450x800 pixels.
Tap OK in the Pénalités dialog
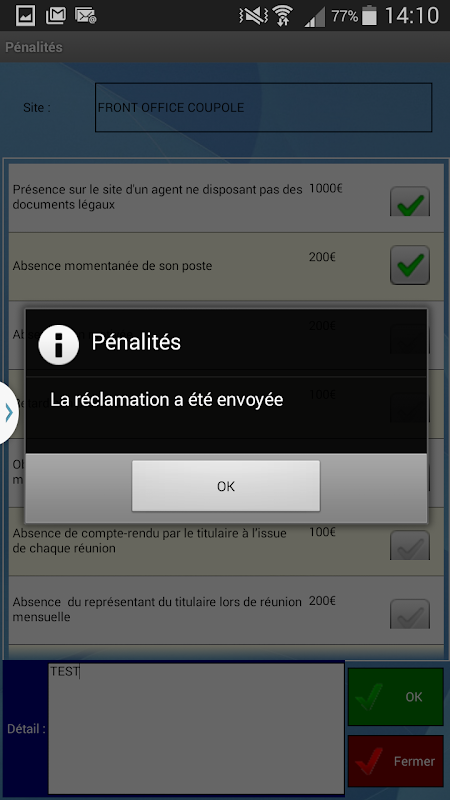point(226,486)
